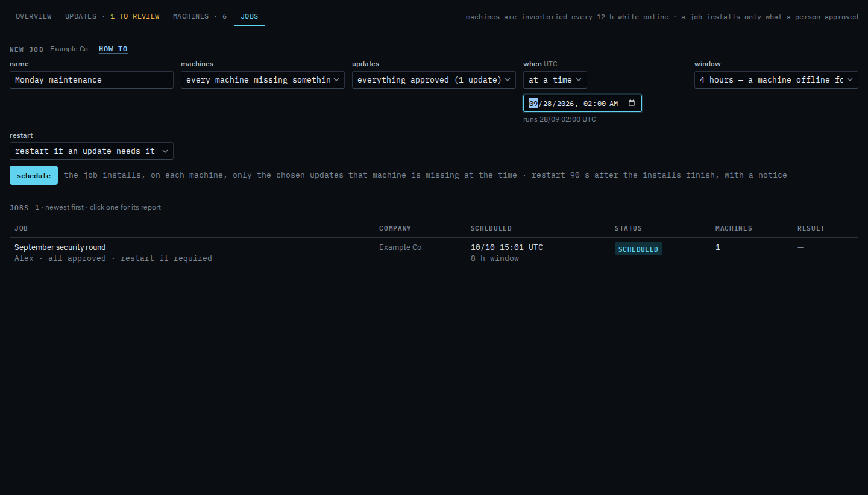This screenshot has height=495, width=868.
Task: Open the updates dropdown showing everything approved
Action: coord(434,79)
